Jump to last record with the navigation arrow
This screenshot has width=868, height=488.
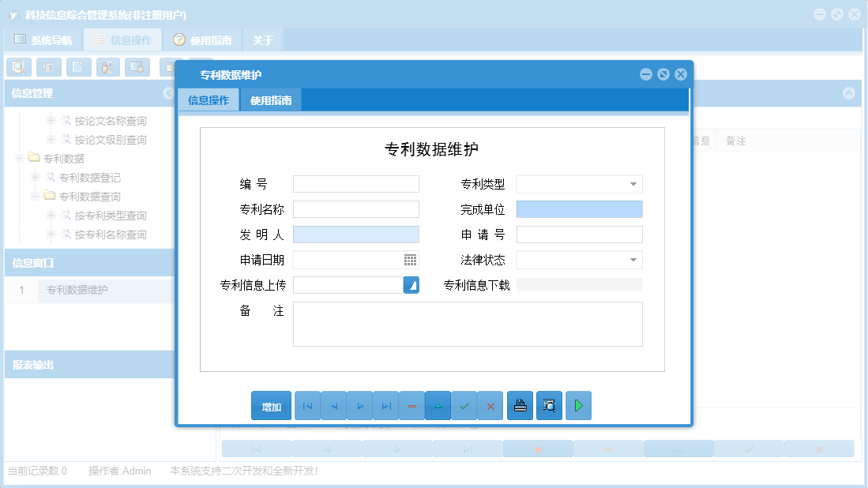tap(386, 405)
